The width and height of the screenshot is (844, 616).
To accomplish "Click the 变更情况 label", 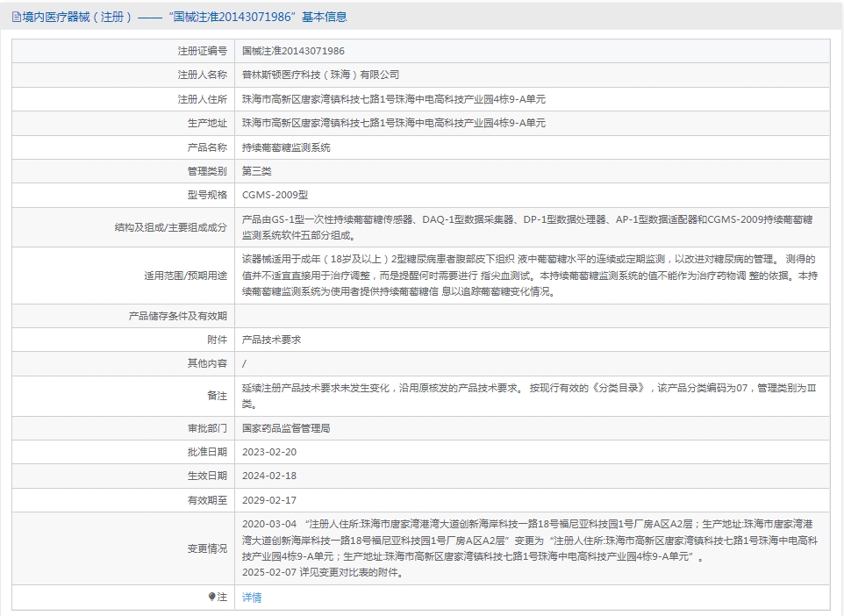I will [207, 548].
